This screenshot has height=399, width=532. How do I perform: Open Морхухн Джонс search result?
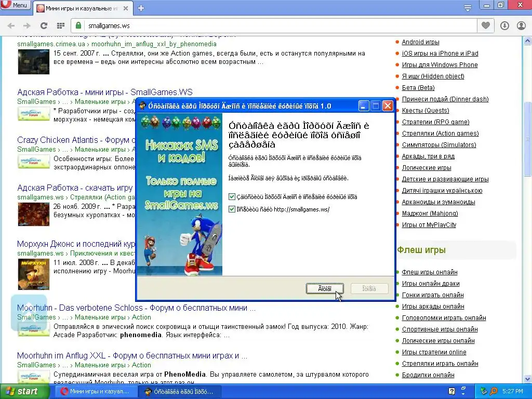pos(76,244)
